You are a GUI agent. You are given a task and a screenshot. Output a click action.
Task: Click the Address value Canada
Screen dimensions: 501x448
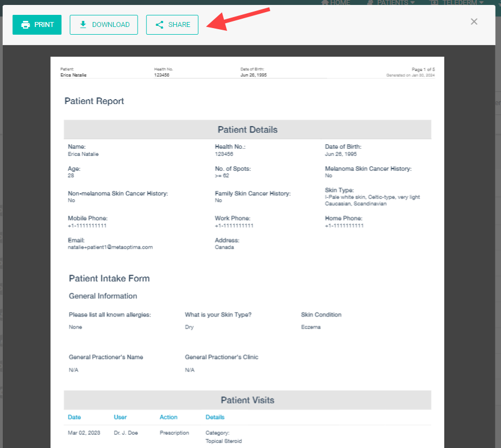pos(224,247)
